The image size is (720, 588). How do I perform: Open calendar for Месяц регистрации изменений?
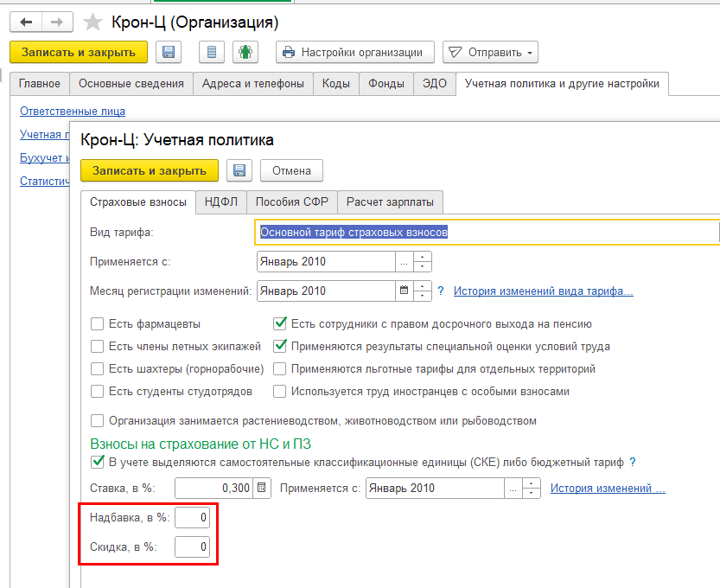pyautogui.click(x=405, y=291)
